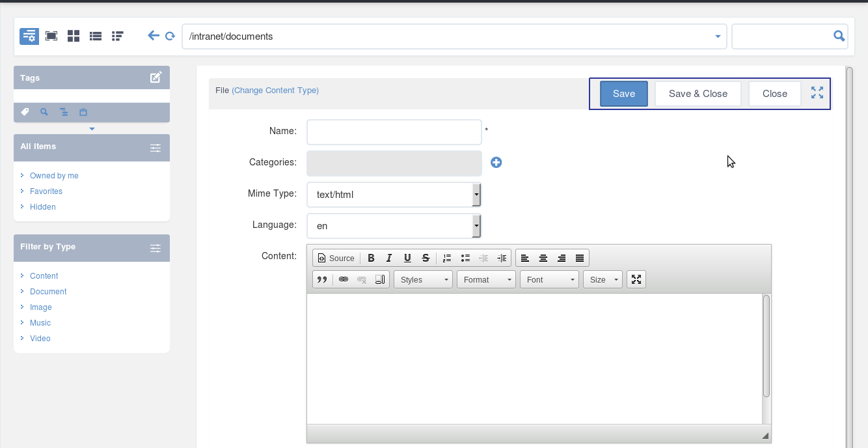
Task: Toggle fullscreen form view icon
Action: pyautogui.click(x=817, y=92)
